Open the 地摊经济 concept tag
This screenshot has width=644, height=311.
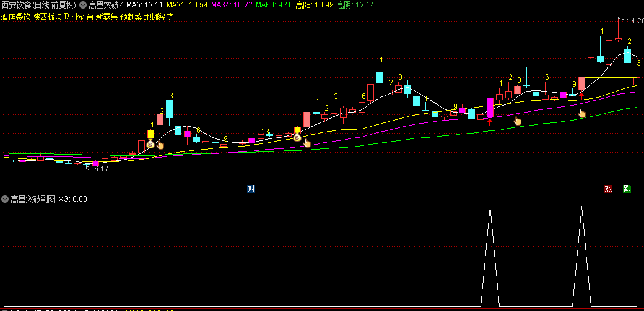click(x=159, y=17)
